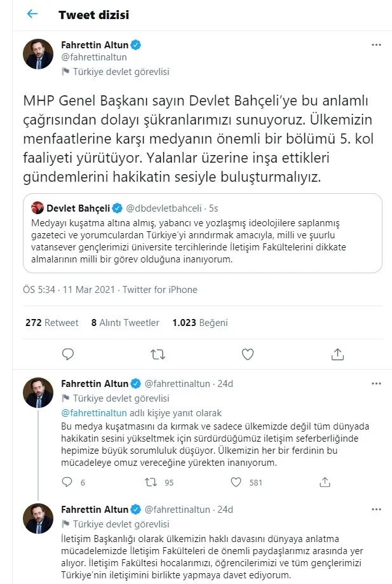The width and height of the screenshot is (392, 584).
Task: Open more options on the first reply tweet
Action: (x=376, y=383)
